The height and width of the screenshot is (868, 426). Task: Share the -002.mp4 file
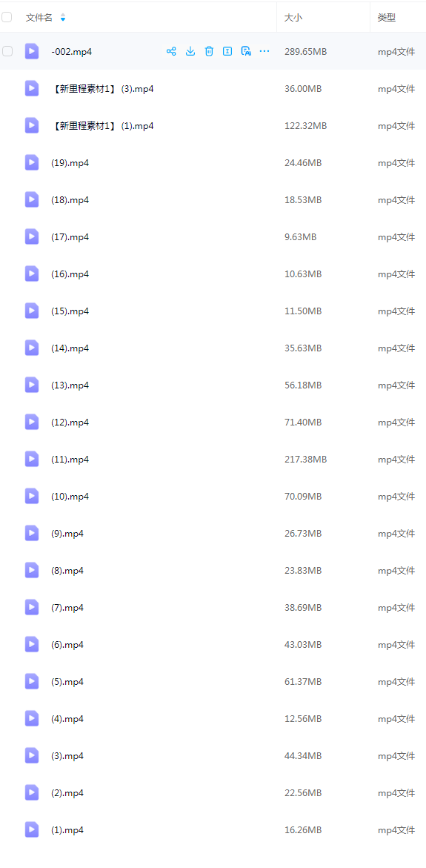click(171, 51)
